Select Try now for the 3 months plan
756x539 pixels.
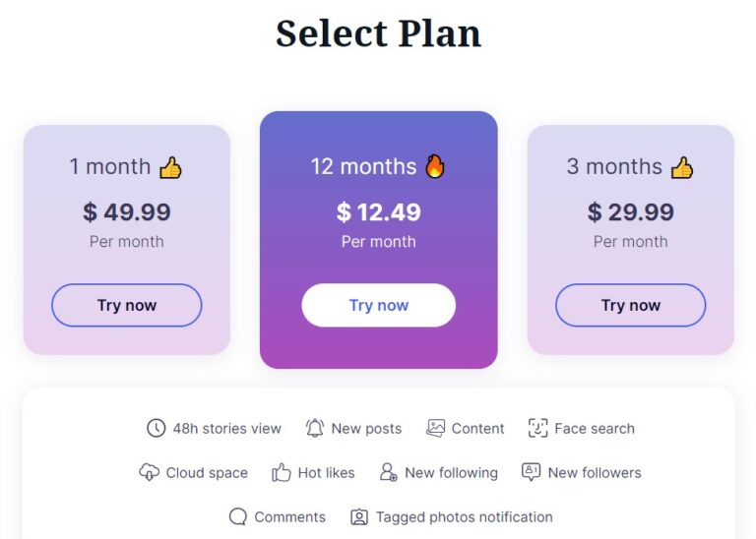click(631, 305)
